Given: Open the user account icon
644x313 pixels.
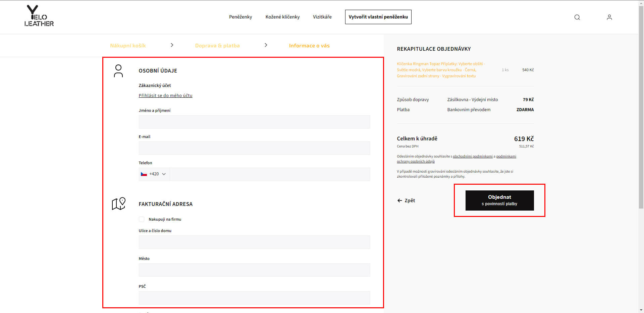Looking at the screenshot, I should click(609, 17).
